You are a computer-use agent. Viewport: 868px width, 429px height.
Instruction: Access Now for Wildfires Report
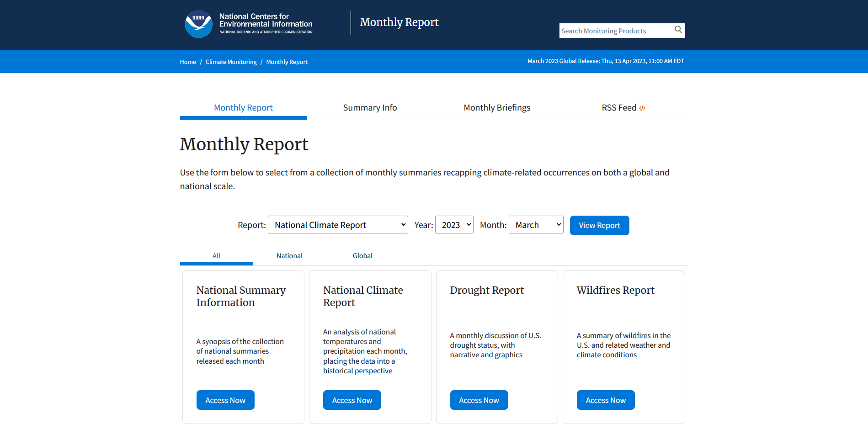point(606,400)
